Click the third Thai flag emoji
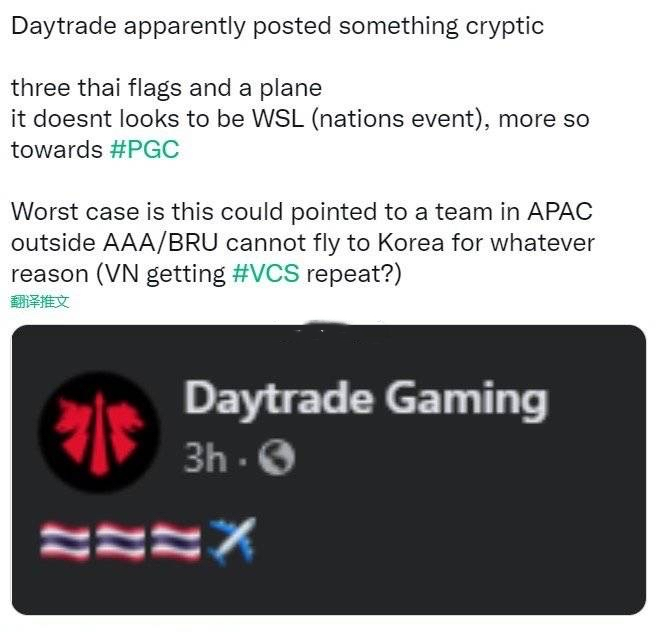 click(x=176, y=542)
